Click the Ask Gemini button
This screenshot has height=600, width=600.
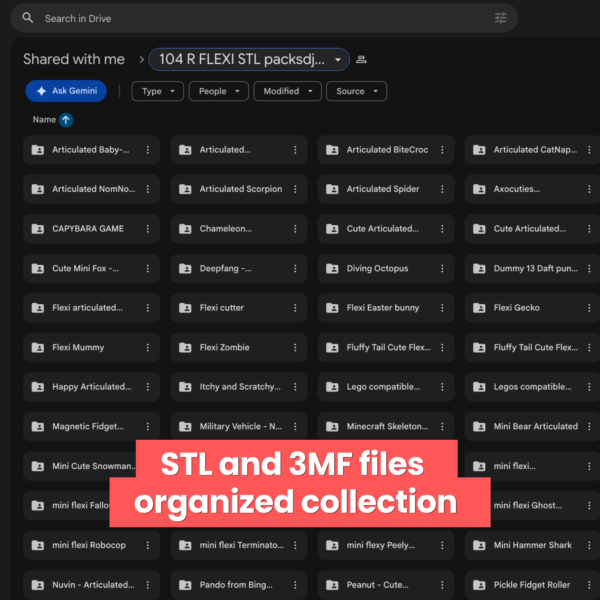66,91
